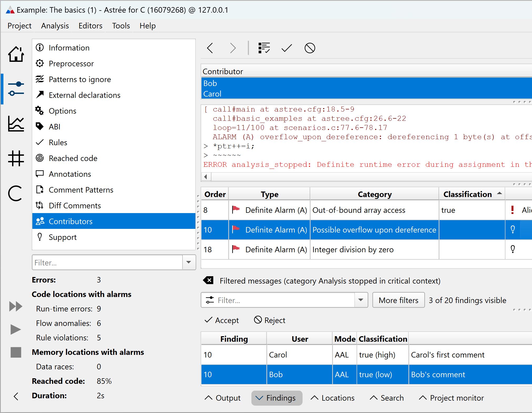Sort by the Order column header
532x413 pixels.
tap(215, 194)
